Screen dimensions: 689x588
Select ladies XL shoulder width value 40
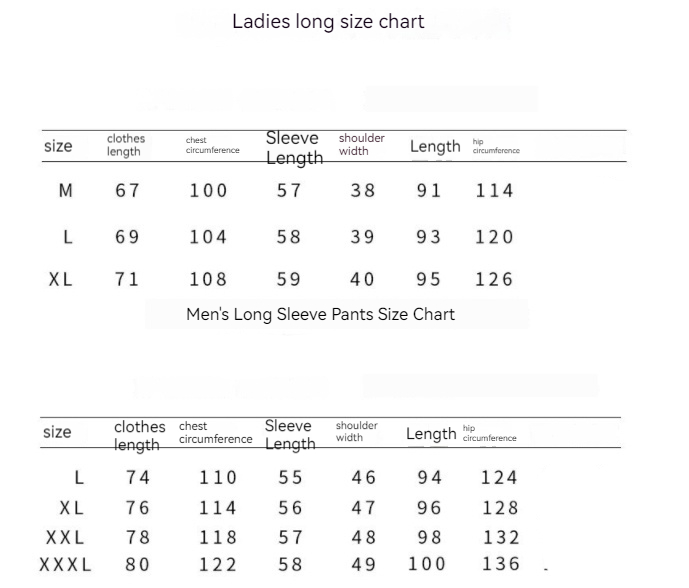coord(362,279)
